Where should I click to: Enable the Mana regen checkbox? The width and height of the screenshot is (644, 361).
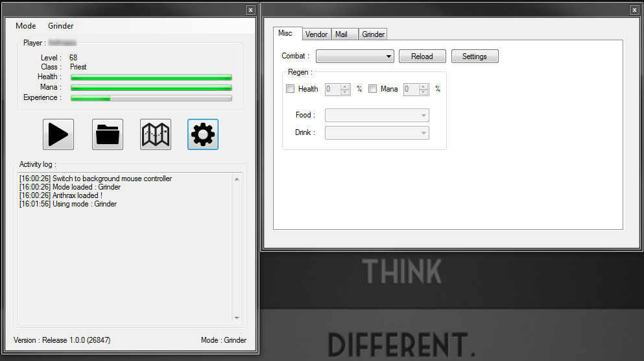[372, 89]
